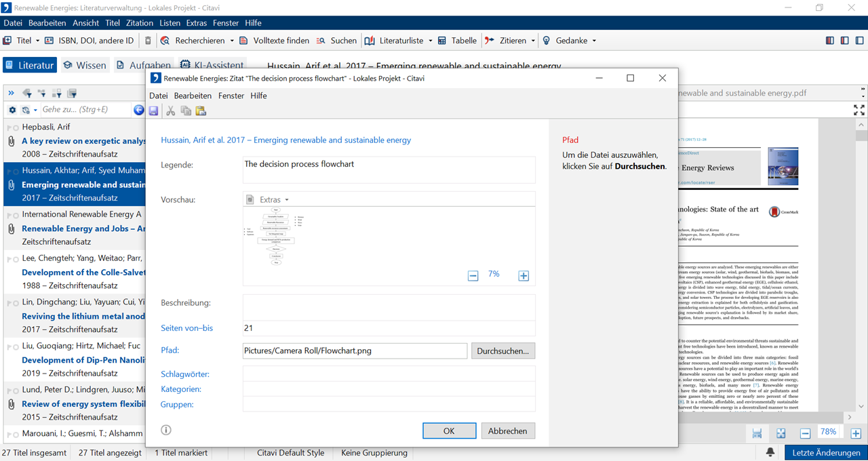Click into the Beschreibung text field
The image size is (868, 461).
pyautogui.click(x=389, y=307)
